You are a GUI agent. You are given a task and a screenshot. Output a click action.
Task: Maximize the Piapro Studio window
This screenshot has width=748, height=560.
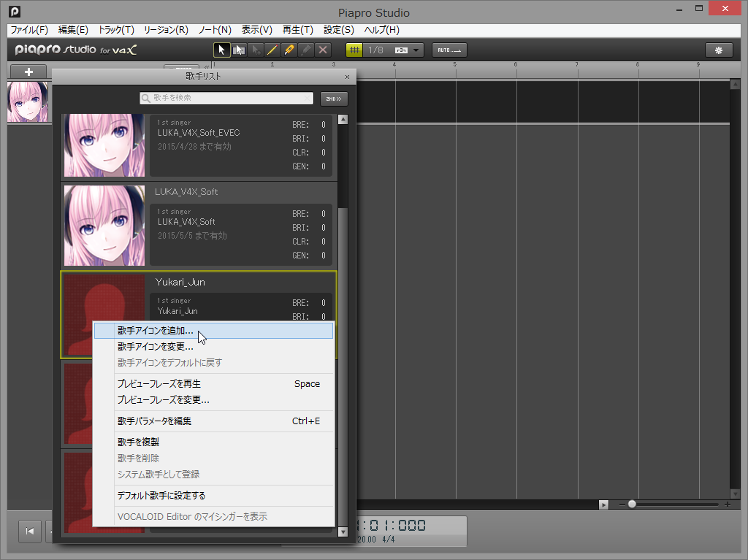tap(699, 8)
